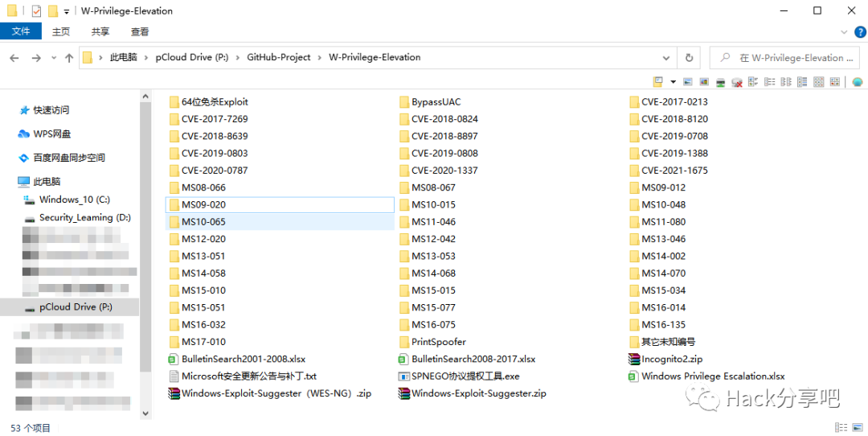Select Incognito2.zip archive icon
868x436 pixels.
pyautogui.click(x=634, y=359)
